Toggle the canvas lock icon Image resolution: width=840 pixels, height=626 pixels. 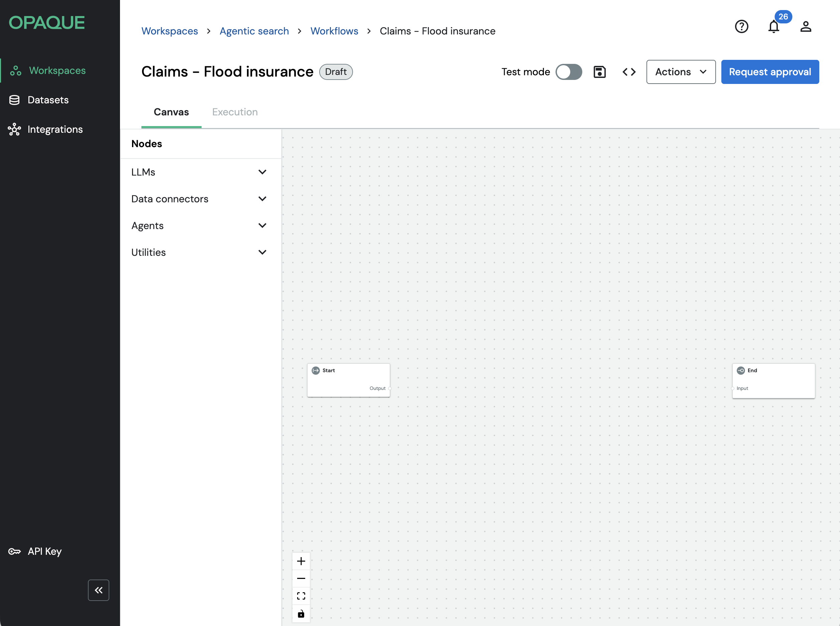[x=301, y=614]
